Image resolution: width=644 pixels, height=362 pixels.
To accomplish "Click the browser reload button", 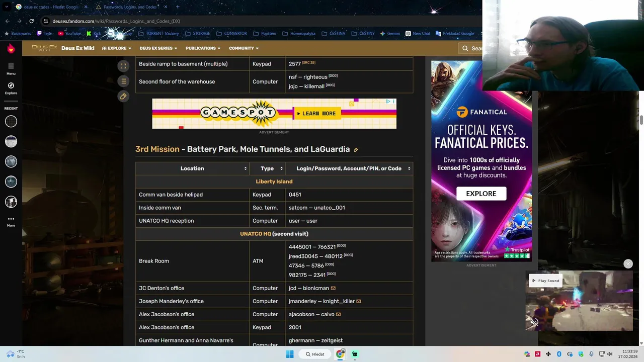I will pyautogui.click(x=31, y=21).
